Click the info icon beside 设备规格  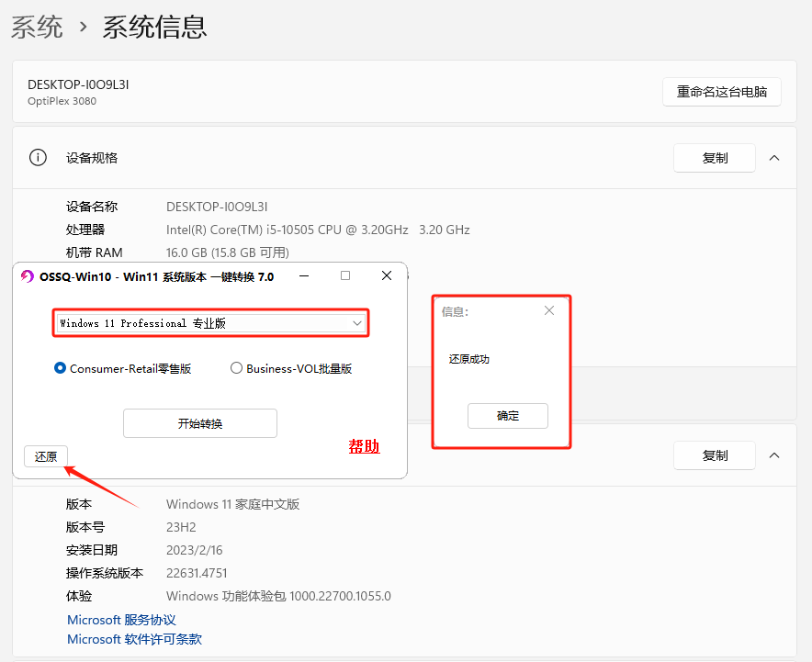coord(37,157)
